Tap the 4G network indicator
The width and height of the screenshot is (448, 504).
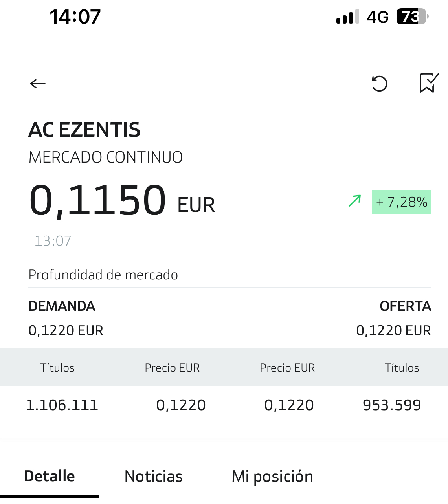[378, 17]
